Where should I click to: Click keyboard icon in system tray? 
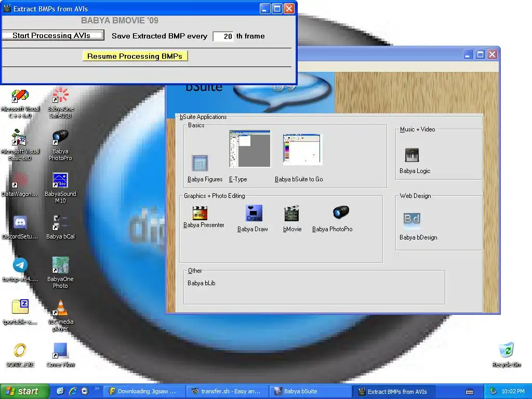470,392
